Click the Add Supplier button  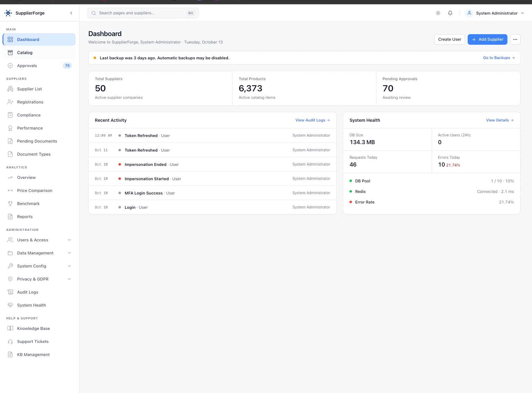487,39
